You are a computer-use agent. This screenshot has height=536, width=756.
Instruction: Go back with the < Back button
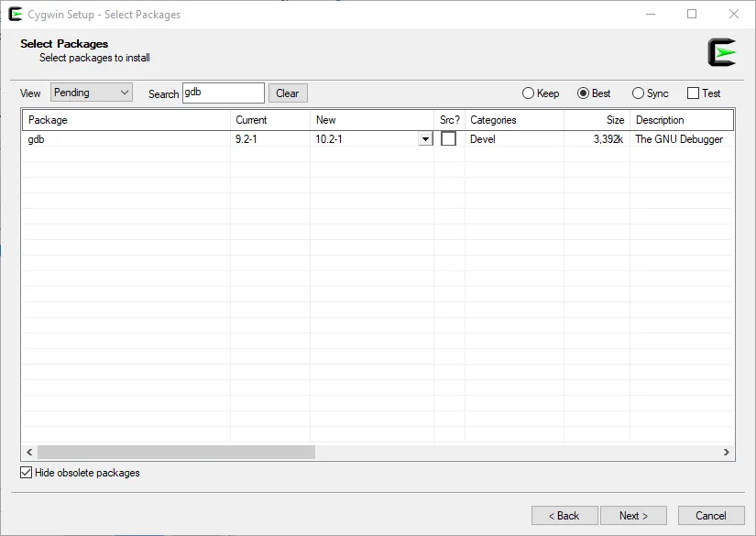(x=564, y=516)
